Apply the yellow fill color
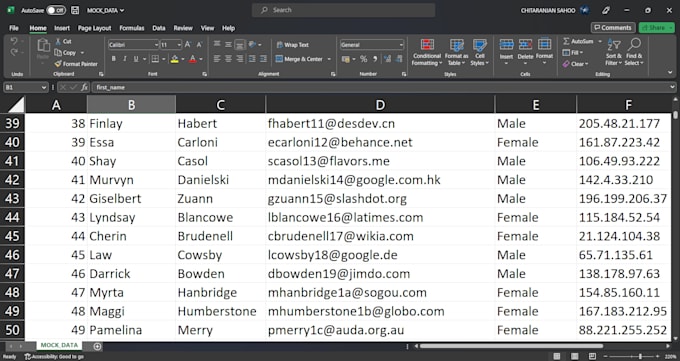Viewport: 680px width, 361px height. tap(175, 59)
